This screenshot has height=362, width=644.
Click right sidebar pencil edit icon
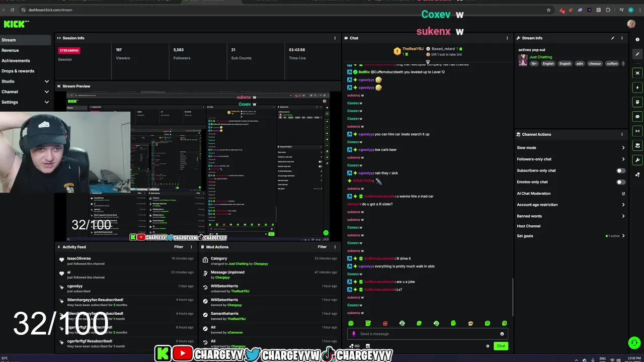pyautogui.click(x=637, y=54)
